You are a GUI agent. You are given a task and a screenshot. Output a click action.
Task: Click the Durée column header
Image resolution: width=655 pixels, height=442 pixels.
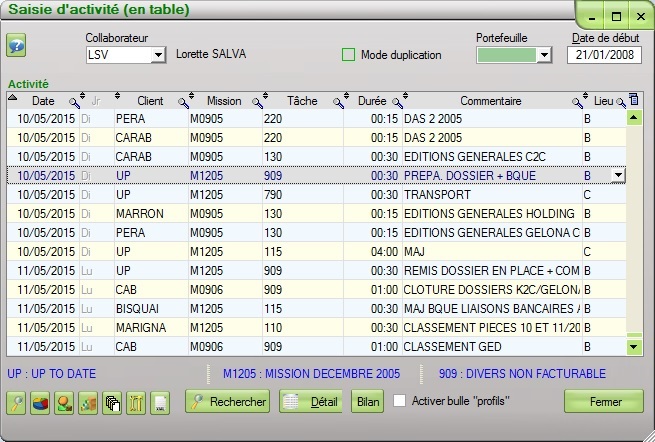click(372, 101)
